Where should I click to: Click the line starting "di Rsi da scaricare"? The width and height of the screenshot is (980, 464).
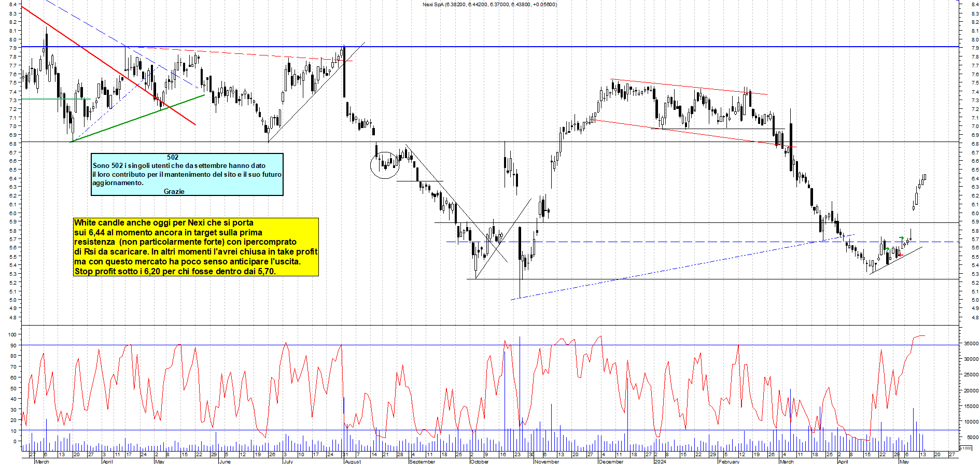point(195,252)
